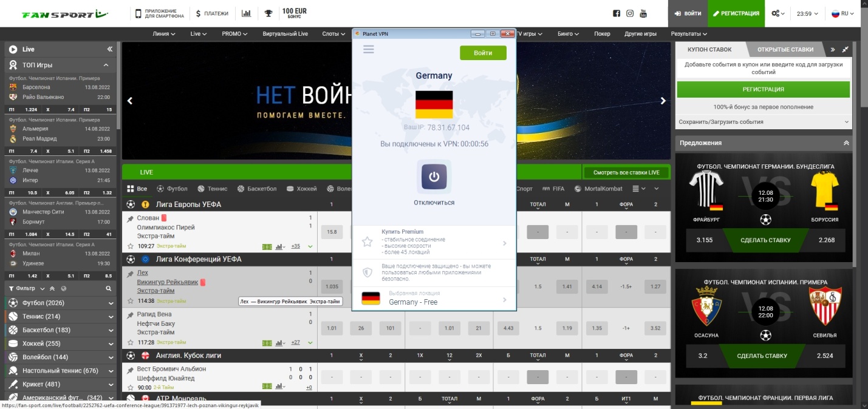Pin the Вест Бромвич Альбион match
The height and width of the screenshot is (409, 868).
point(130,370)
